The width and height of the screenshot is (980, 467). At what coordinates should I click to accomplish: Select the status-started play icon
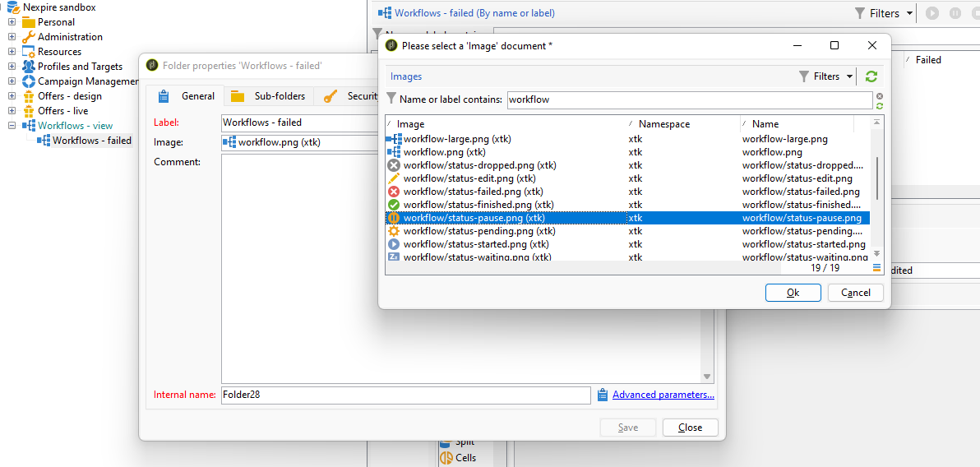pos(394,244)
